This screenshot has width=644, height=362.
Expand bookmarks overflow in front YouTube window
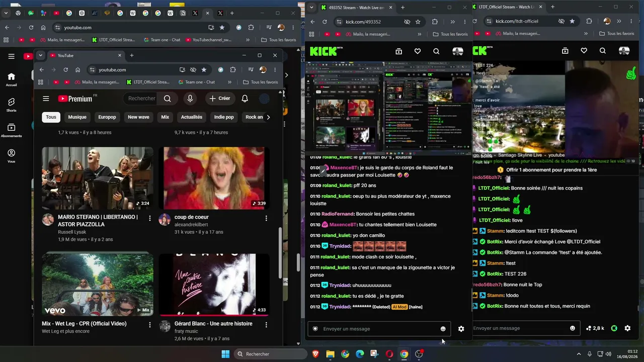[x=229, y=82]
